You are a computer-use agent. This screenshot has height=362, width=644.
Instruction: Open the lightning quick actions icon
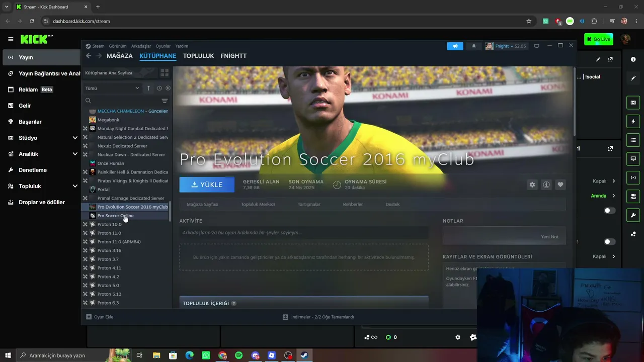(x=633, y=121)
